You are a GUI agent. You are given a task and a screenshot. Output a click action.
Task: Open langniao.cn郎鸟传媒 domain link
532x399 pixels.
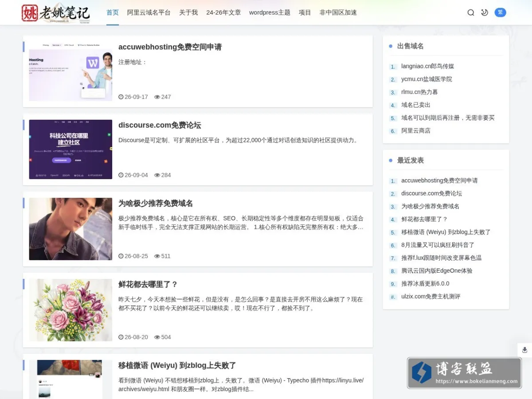point(428,66)
